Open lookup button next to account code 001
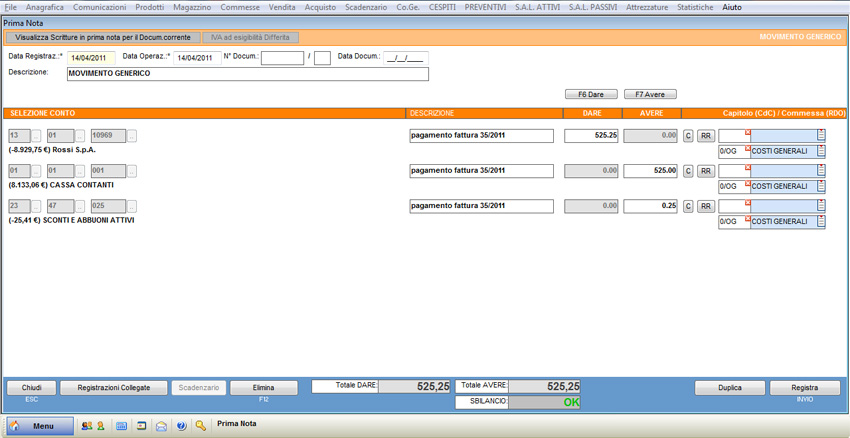 point(132,171)
